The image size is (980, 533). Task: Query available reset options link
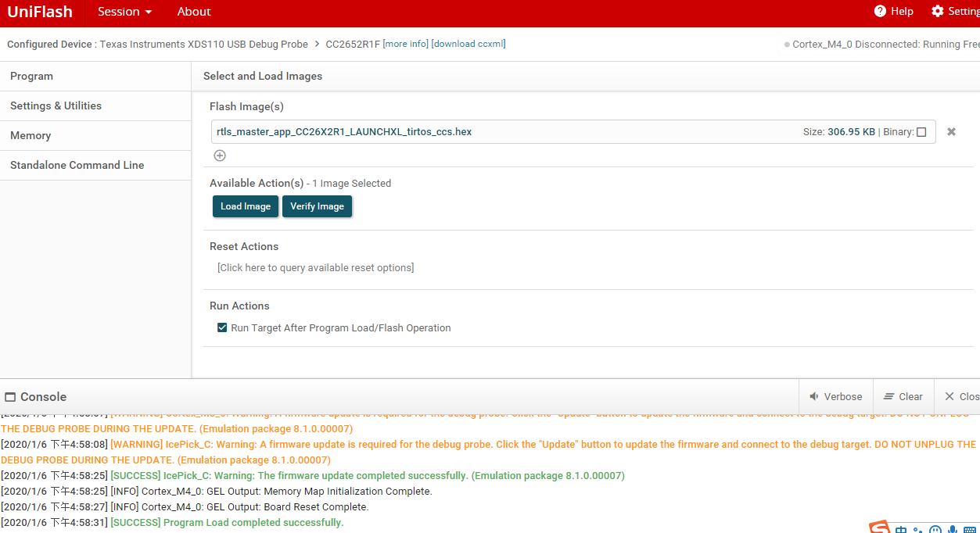click(x=315, y=268)
